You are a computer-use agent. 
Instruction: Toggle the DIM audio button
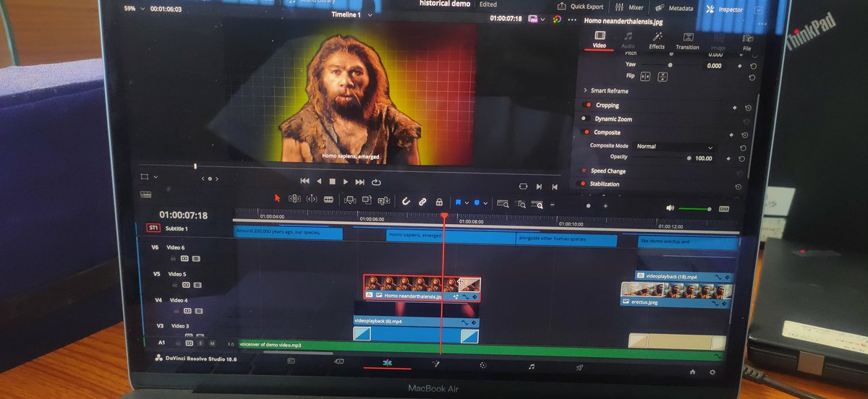[724, 209]
